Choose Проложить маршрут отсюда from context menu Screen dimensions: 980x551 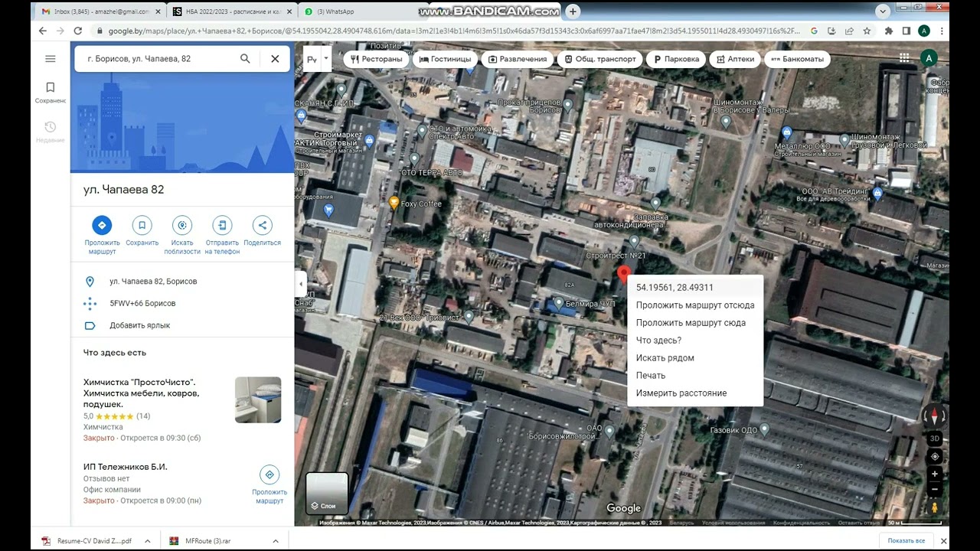pos(695,305)
